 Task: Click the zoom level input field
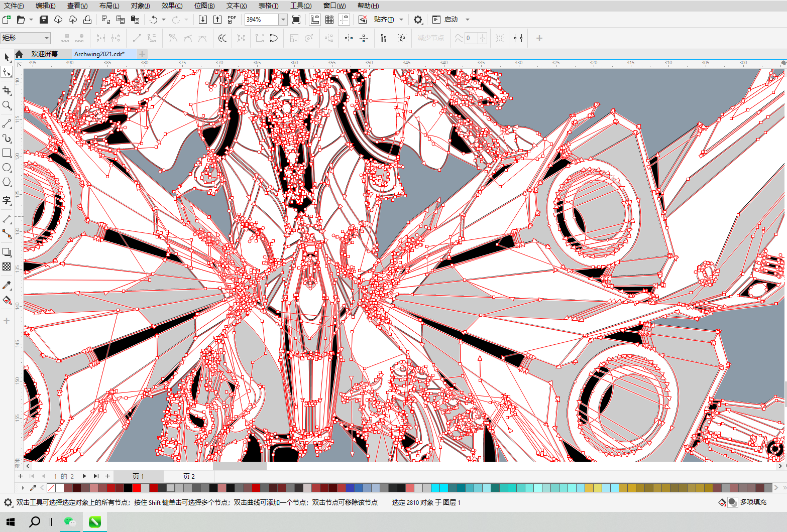pos(262,20)
